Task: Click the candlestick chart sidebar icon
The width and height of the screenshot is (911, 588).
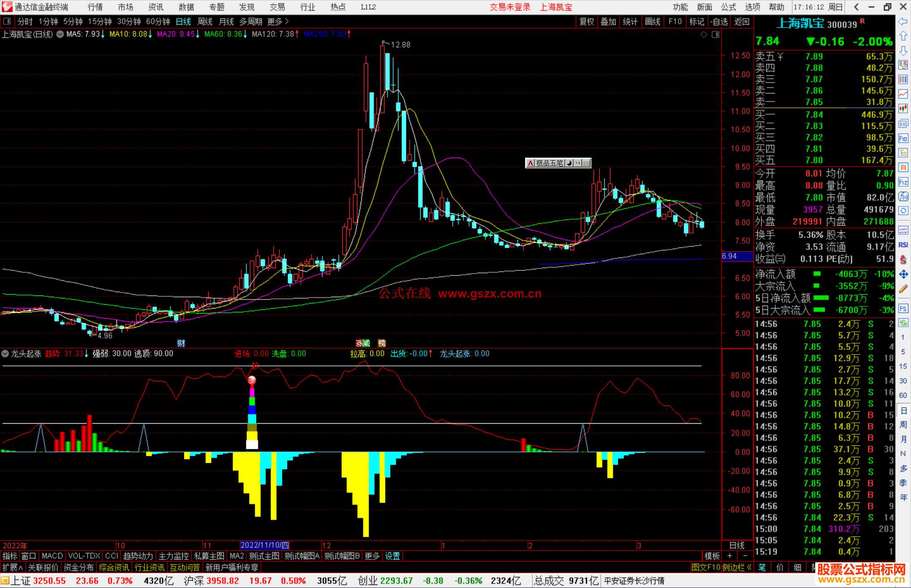Action: coord(903,109)
